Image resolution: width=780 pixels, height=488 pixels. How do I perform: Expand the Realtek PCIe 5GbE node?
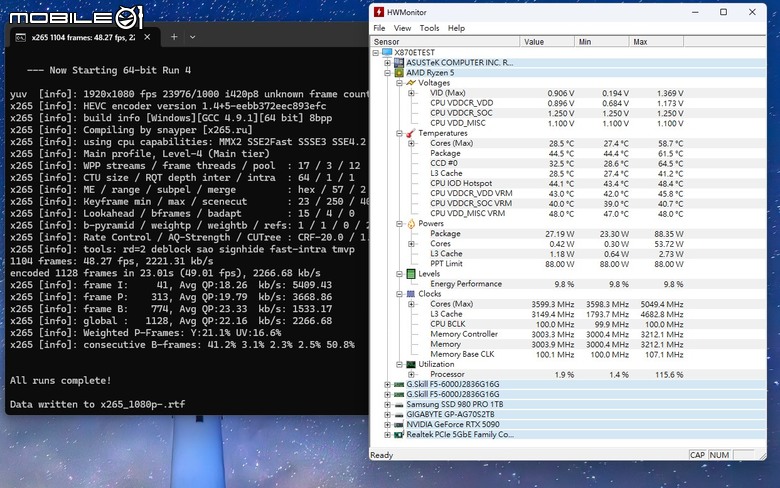tap(387, 435)
